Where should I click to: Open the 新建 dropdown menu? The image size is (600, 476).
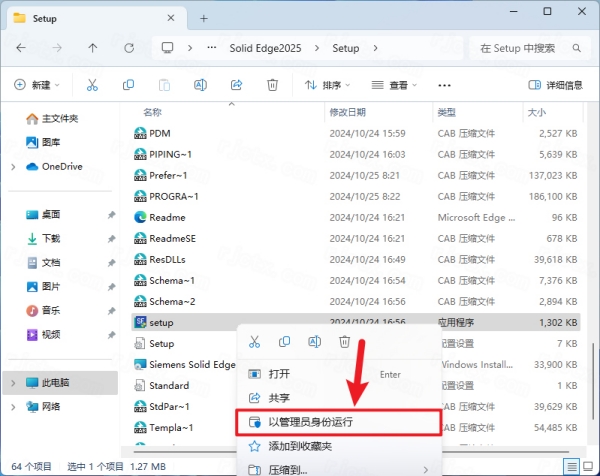point(38,85)
